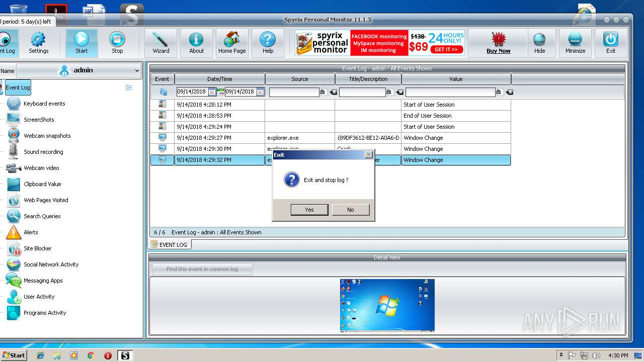Open Internet Explorer from the taskbar
The height and width of the screenshot is (362, 644).
(40, 355)
